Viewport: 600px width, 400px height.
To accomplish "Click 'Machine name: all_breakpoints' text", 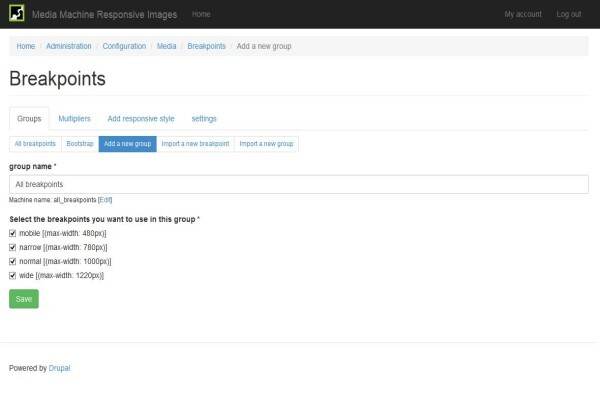I will click(x=52, y=200).
